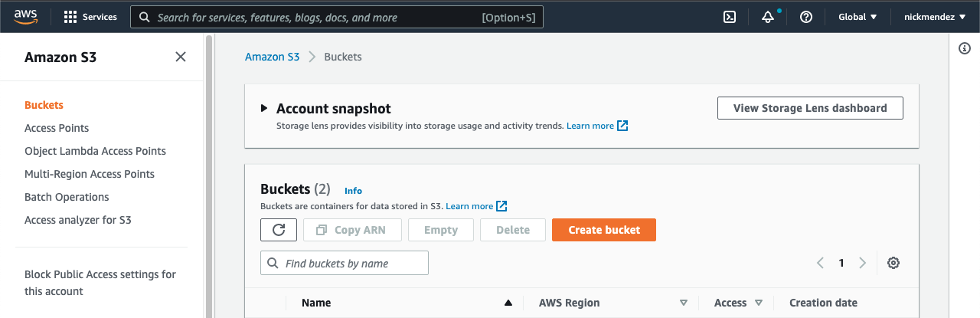980x318 pixels.
Task: Click the sidebar vertical scrollbar
Action: 209,176
